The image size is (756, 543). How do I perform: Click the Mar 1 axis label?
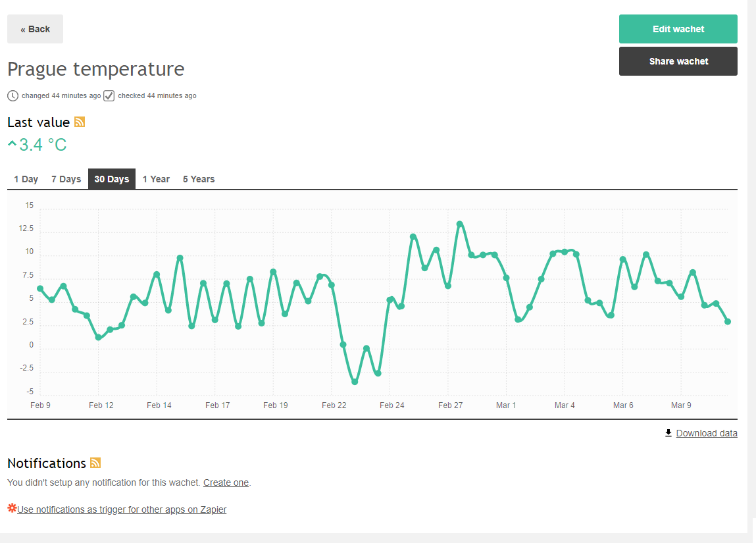[x=506, y=405]
